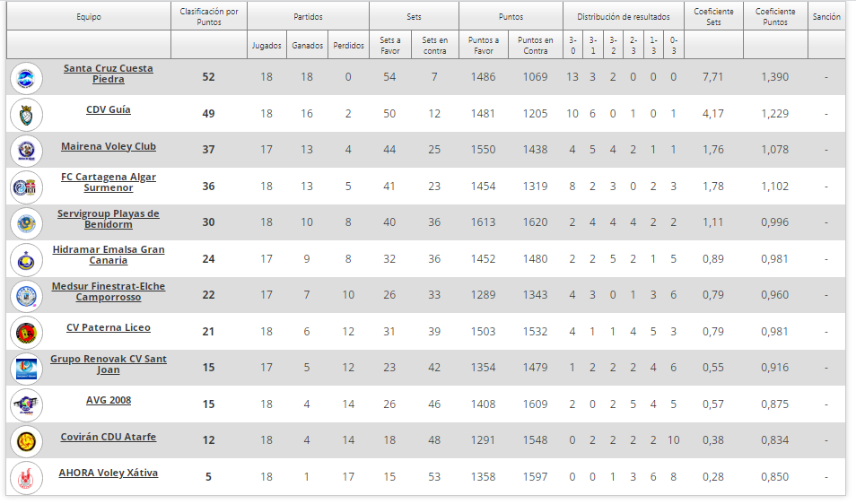Click the Sanción column header

pyautogui.click(x=826, y=16)
